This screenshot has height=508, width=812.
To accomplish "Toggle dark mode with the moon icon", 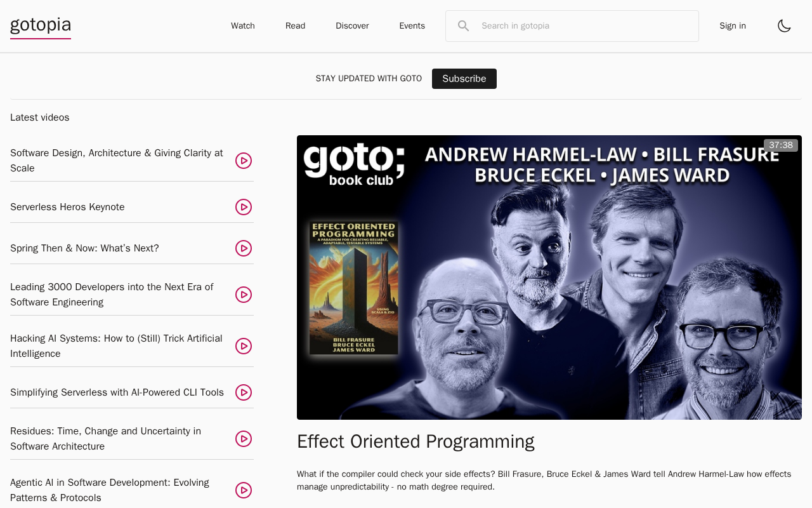I will point(784,26).
